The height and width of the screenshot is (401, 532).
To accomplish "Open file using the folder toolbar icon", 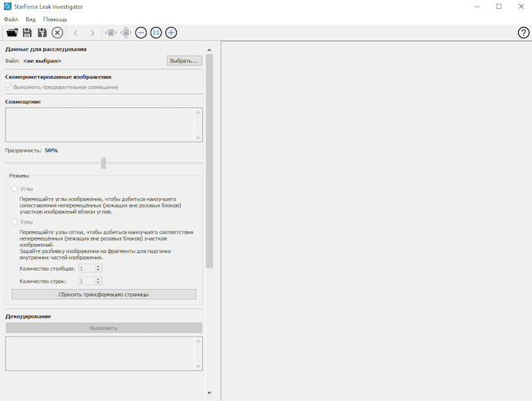I will tap(12, 33).
